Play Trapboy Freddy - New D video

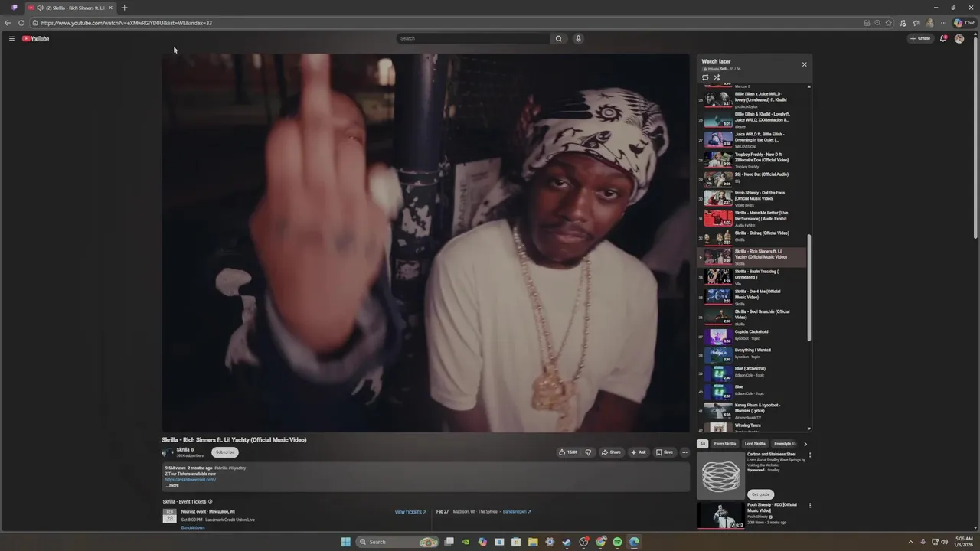pyautogui.click(x=754, y=160)
